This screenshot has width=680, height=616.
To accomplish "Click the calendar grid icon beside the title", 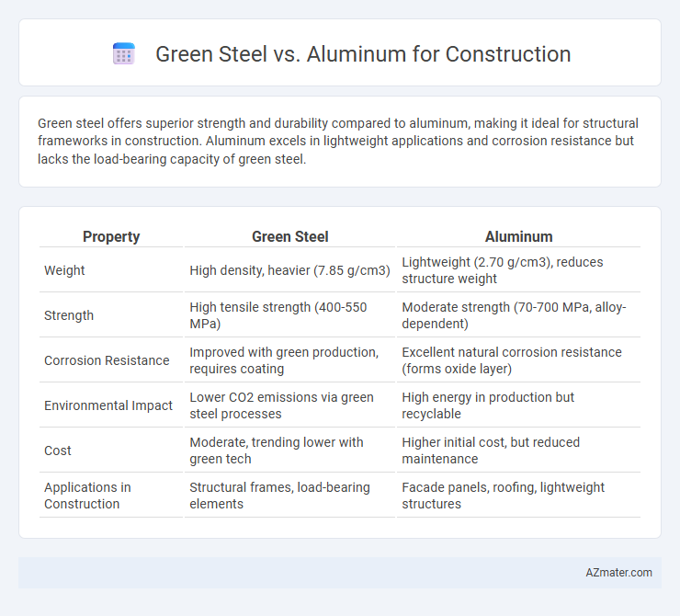I will [x=124, y=54].
